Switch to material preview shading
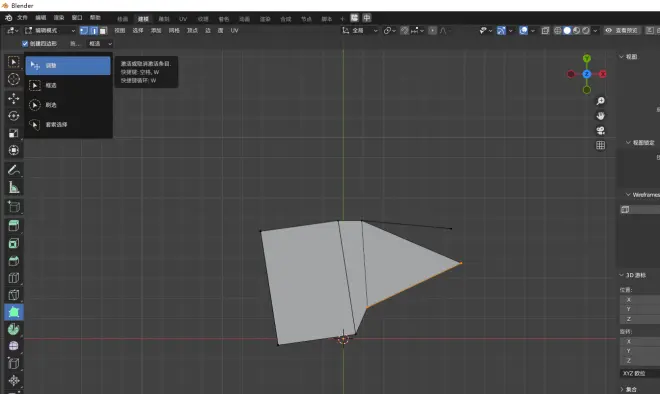660x394 pixels. [576, 30]
